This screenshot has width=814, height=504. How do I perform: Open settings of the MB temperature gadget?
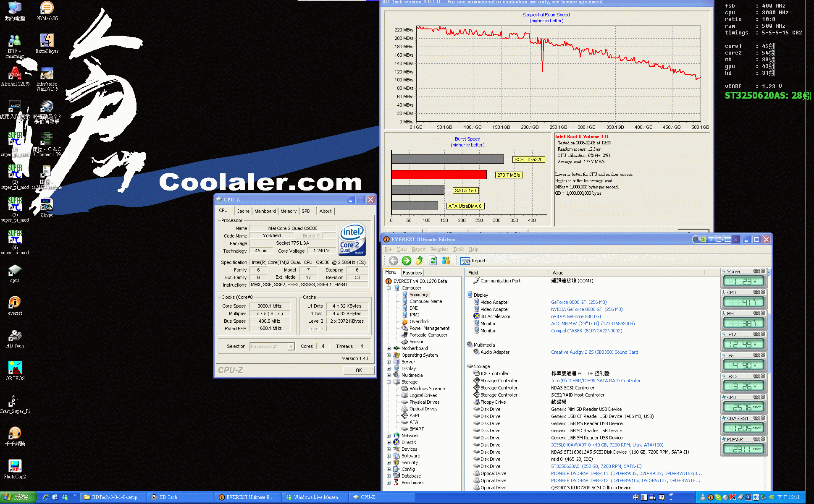[x=756, y=313]
